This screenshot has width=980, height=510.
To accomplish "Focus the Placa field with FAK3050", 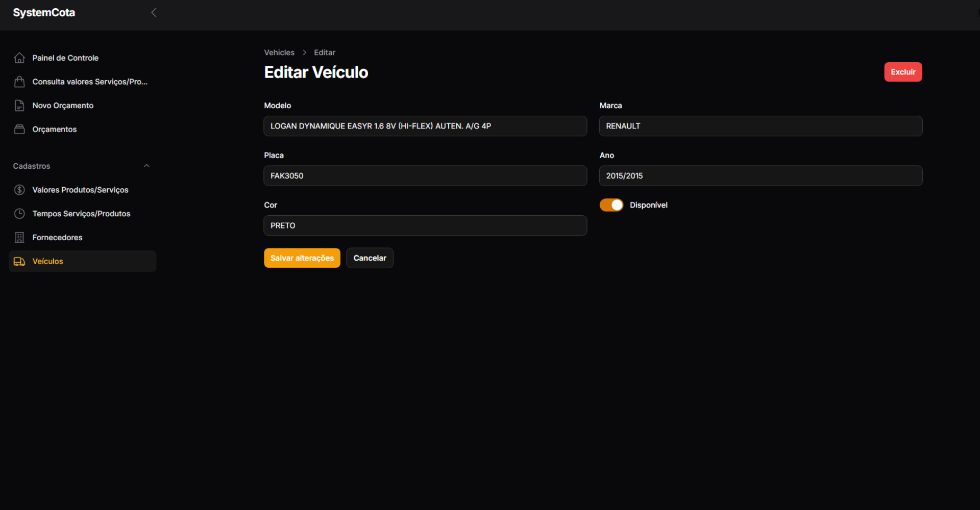I will pyautogui.click(x=425, y=176).
